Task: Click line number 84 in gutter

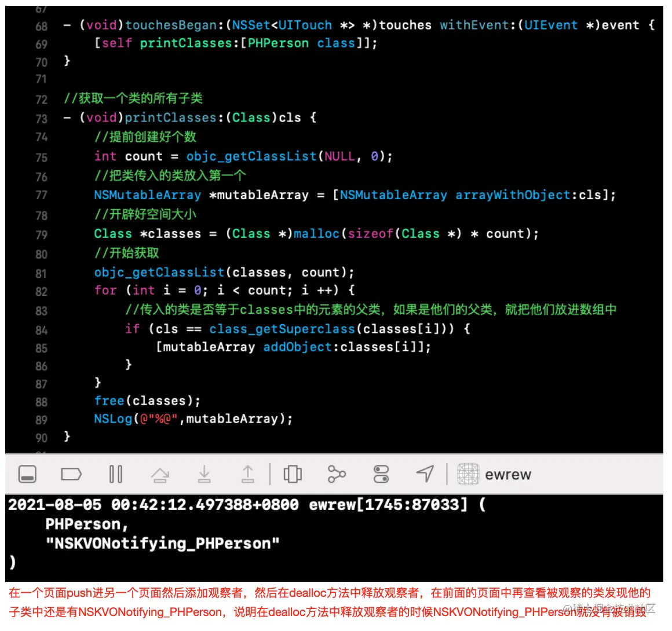Action: pos(41,330)
